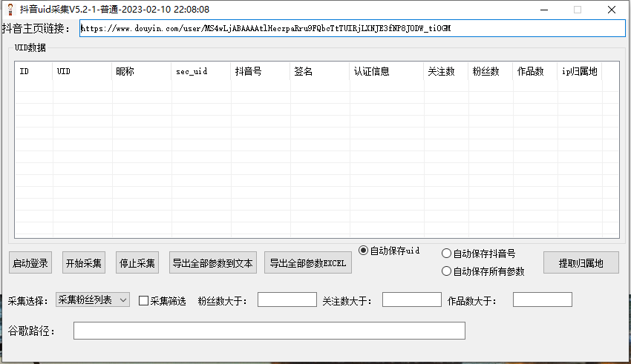Click the ip归属地 column header
The image size is (631, 364).
tap(579, 72)
